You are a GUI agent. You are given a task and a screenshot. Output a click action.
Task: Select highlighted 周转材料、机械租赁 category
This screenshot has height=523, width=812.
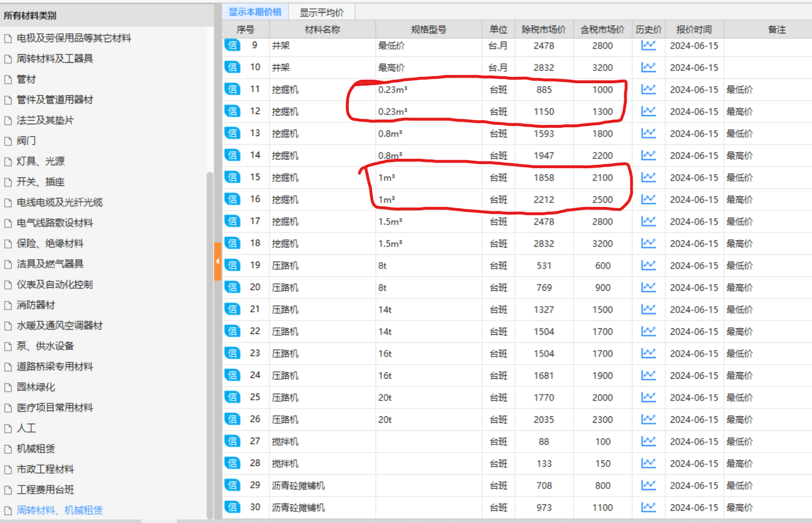[59, 510]
